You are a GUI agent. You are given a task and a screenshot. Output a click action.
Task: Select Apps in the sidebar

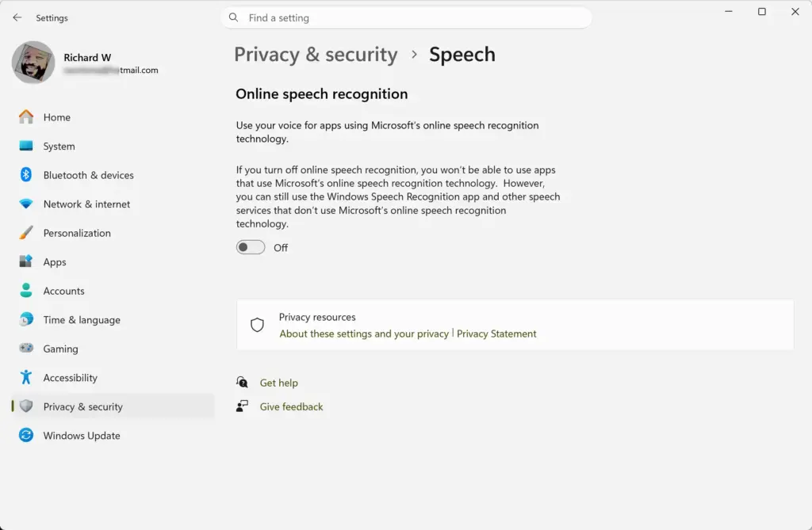point(113,262)
